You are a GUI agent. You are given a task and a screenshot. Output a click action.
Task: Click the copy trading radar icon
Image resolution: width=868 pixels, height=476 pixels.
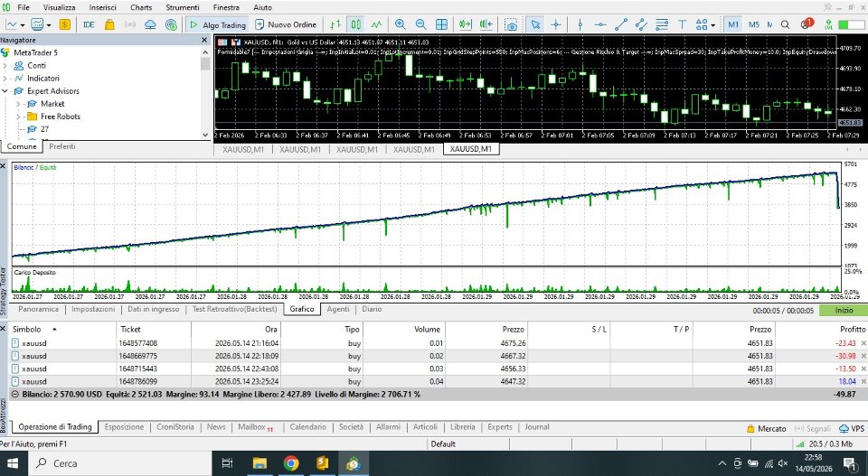[x=171, y=24]
